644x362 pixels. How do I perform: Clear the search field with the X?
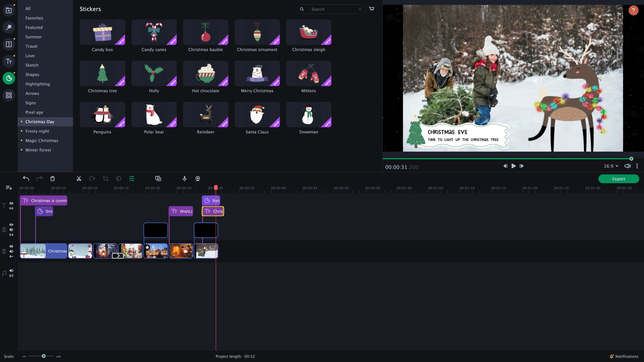click(360, 9)
